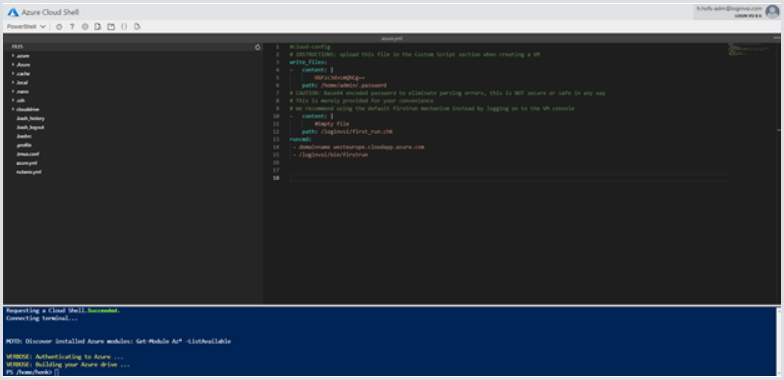This screenshot has width=784, height=380.
Task: Click the runcmd: line
Action: [x=300, y=140]
